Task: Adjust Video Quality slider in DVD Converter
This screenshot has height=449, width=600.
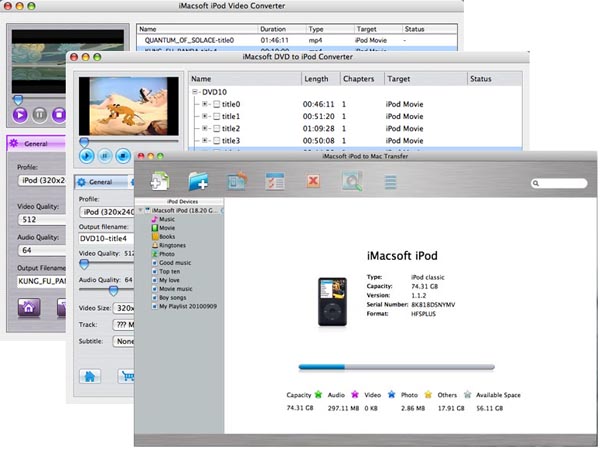Action: [84, 264]
